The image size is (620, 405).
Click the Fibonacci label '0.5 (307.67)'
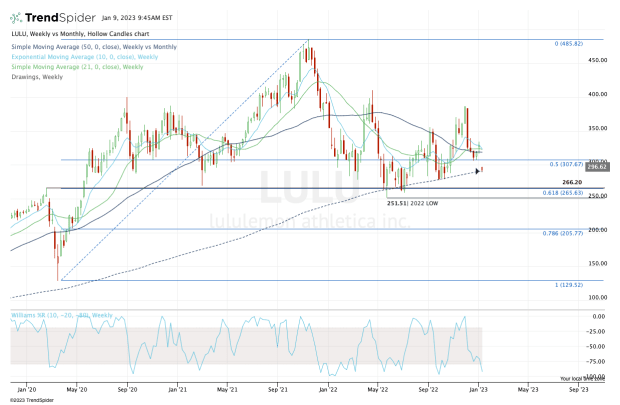(x=566, y=164)
